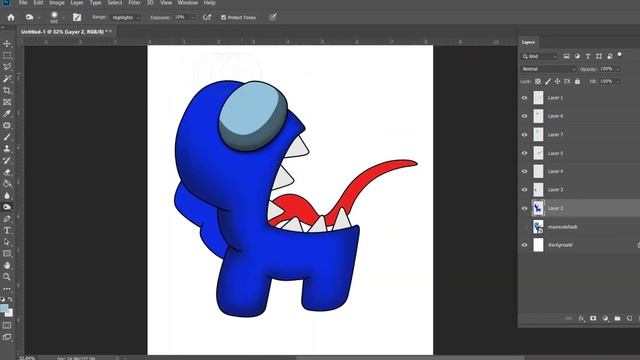Lock transparent pixels in Layers panel
The width and height of the screenshot is (640, 360).
[538, 82]
